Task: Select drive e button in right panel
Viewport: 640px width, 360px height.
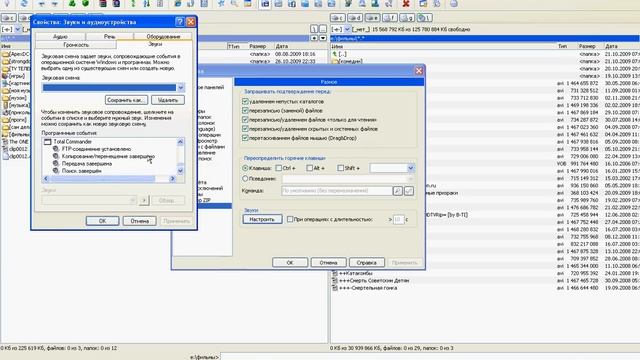Action: tap(372, 18)
